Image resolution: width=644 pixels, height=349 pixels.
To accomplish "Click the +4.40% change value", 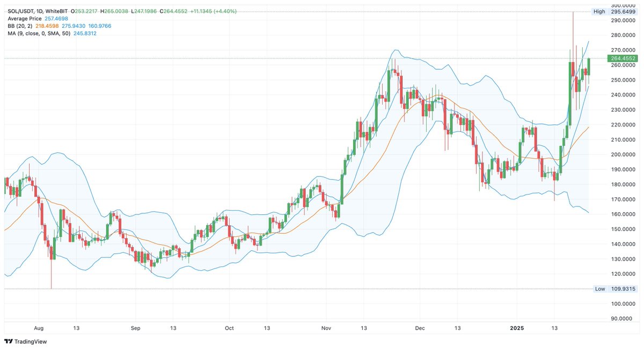I will click(x=225, y=10).
